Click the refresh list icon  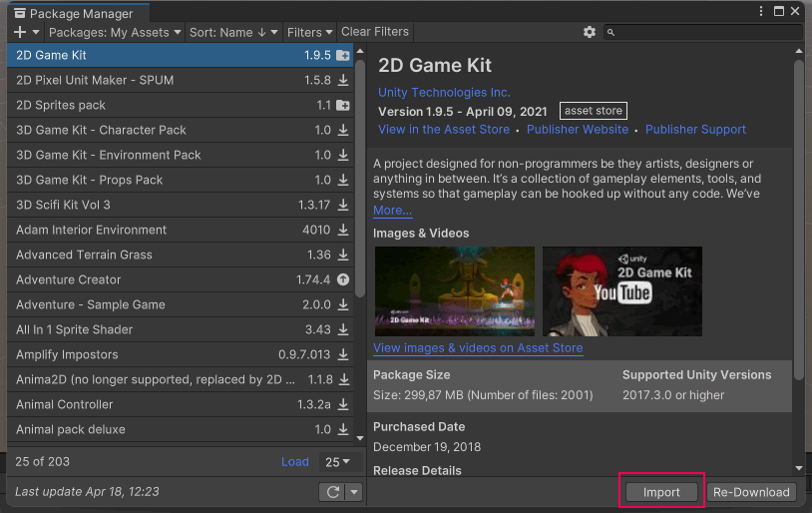[x=330, y=492]
